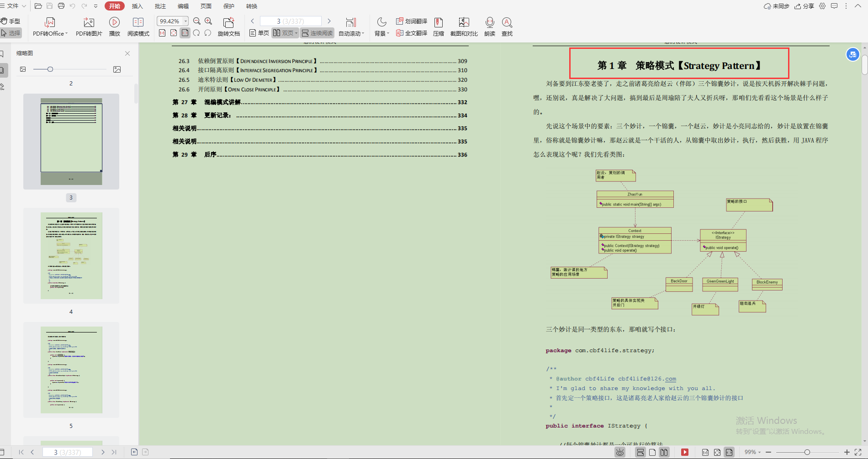868x459 pixels.
Task: Toggle 连续阅读 continuous reading
Action: [317, 33]
